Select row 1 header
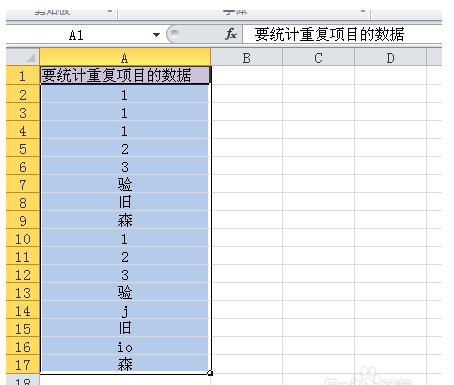This screenshot has height=385, width=454. pos(23,76)
